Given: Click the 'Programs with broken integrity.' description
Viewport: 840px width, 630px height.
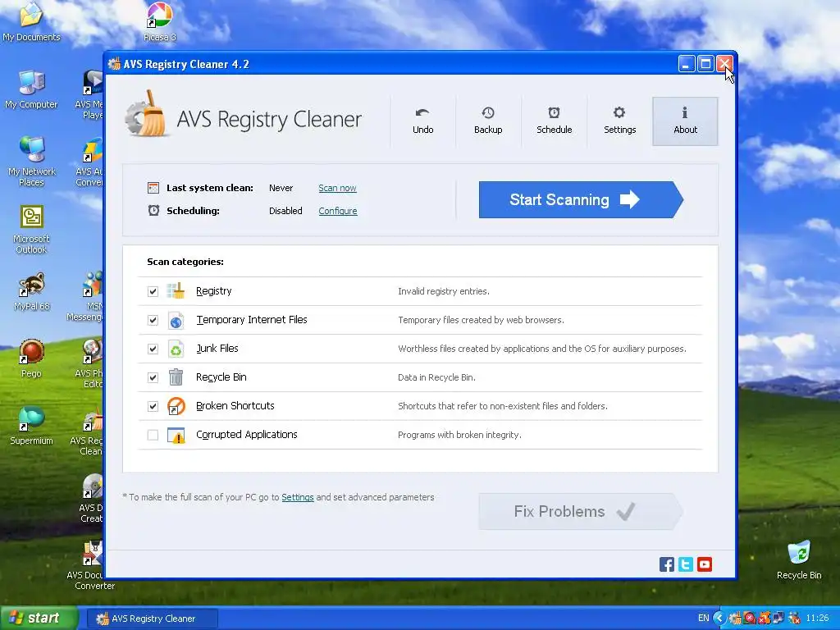Looking at the screenshot, I should click(x=459, y=435).
